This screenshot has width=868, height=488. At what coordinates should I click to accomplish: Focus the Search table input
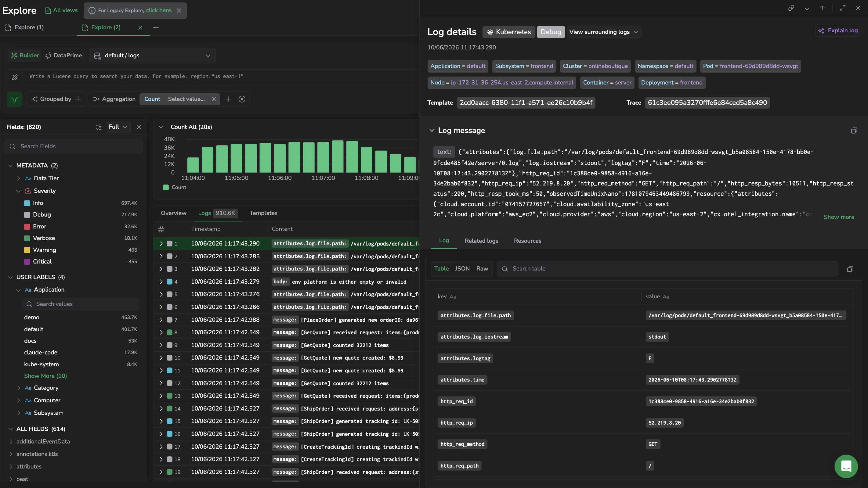click(667, 269)
